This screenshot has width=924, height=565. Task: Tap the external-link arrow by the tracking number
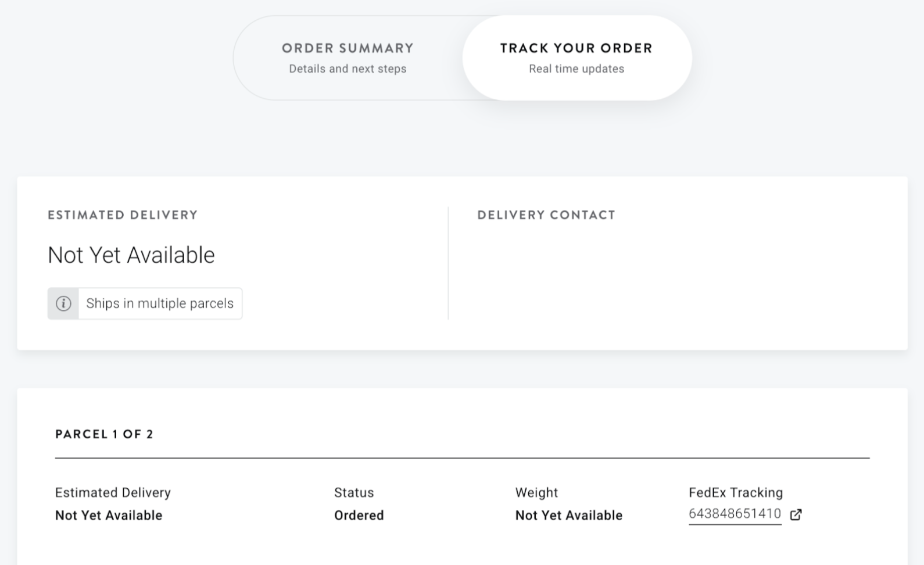[796, 514]
